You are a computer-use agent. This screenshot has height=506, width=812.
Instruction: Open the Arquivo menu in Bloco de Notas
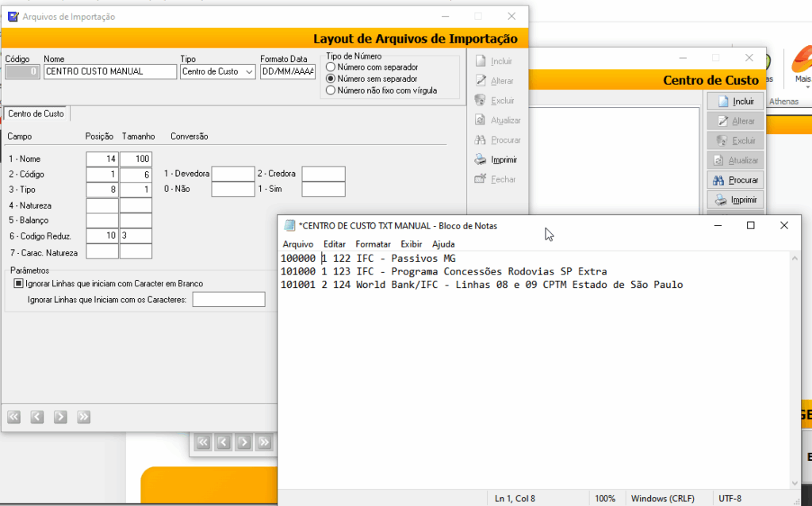[x=298, y=244]
